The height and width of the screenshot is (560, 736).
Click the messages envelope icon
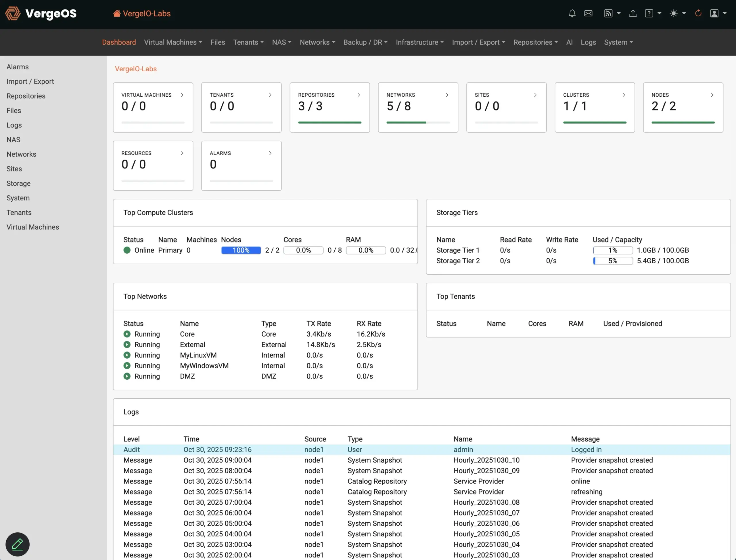click(x=589, y=13)
